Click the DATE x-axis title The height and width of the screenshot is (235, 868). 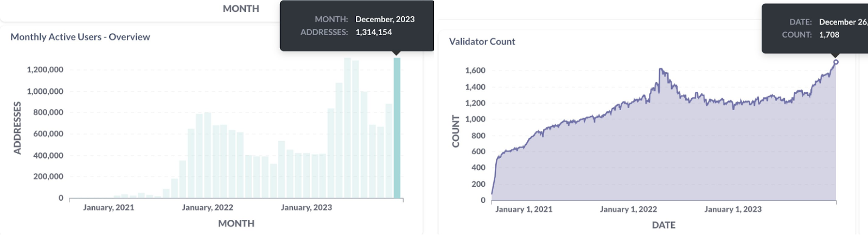point(663,225)
